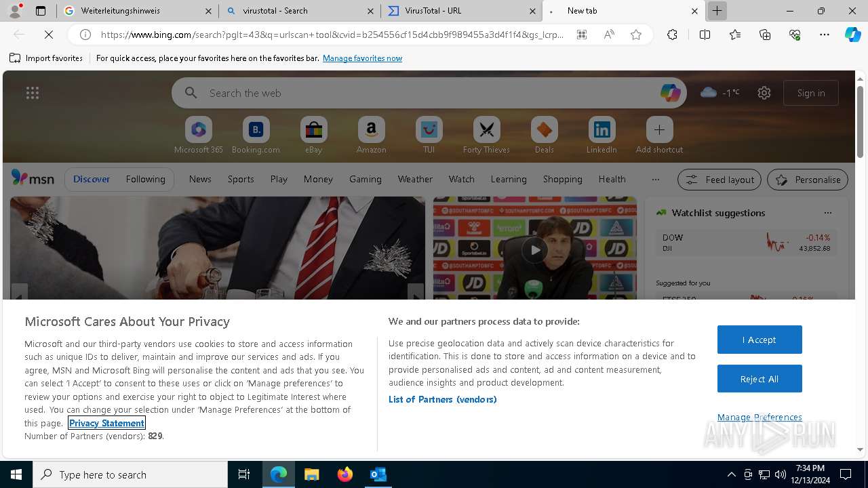Click Reject All cookie button
868x488 pixels.
[759, 379]
